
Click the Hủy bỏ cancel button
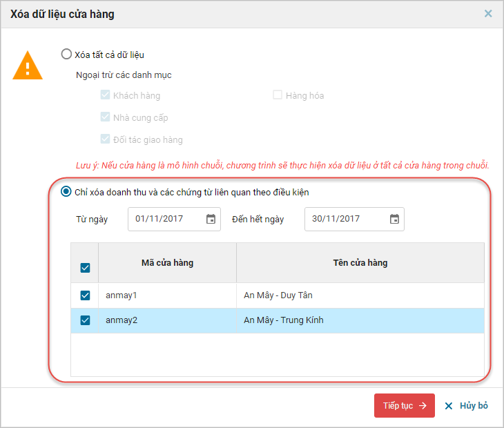click(467, 406)
